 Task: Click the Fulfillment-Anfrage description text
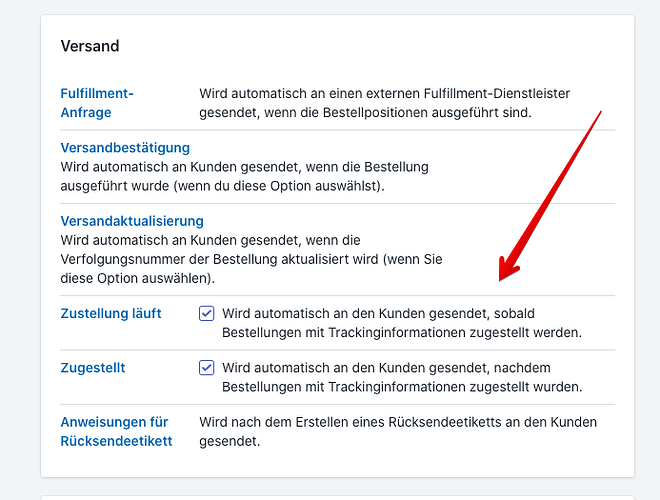coord(384,103)
